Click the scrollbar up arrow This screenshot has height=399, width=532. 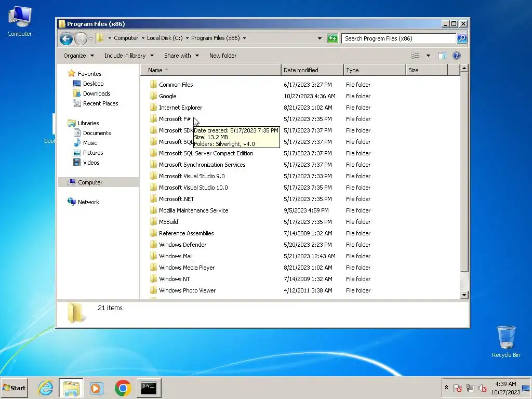[464, 68]
